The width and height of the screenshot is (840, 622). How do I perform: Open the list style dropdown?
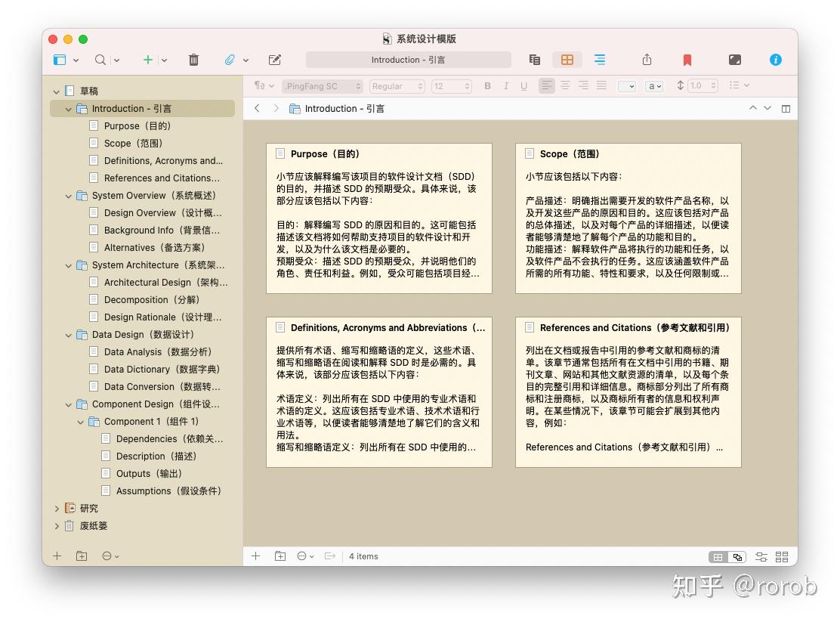click(739, 85)
